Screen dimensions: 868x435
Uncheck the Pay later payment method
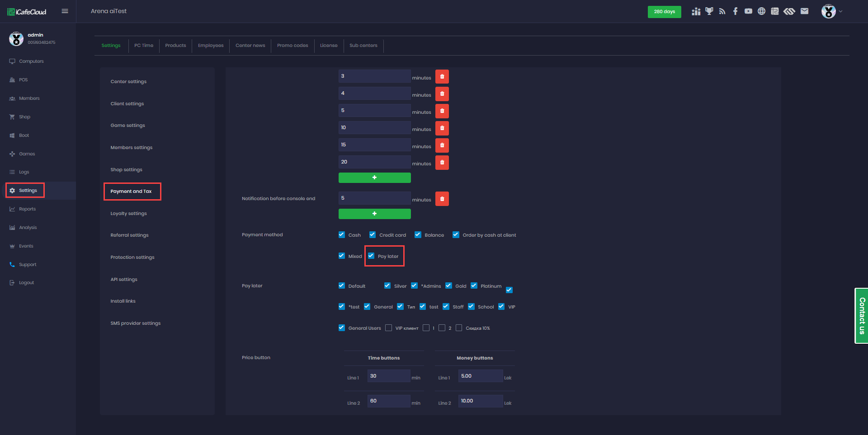371,256
